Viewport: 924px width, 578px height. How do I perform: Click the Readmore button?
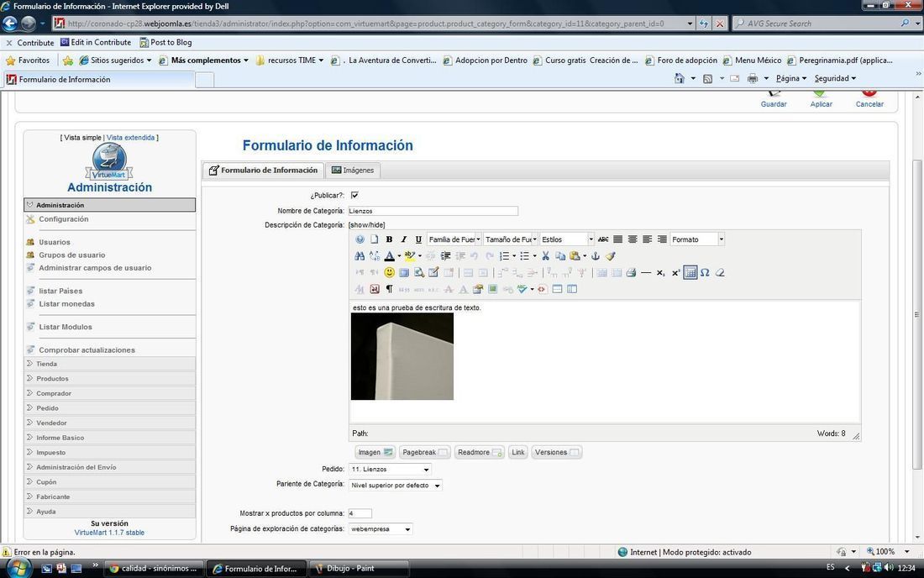(x=480, y=453)
